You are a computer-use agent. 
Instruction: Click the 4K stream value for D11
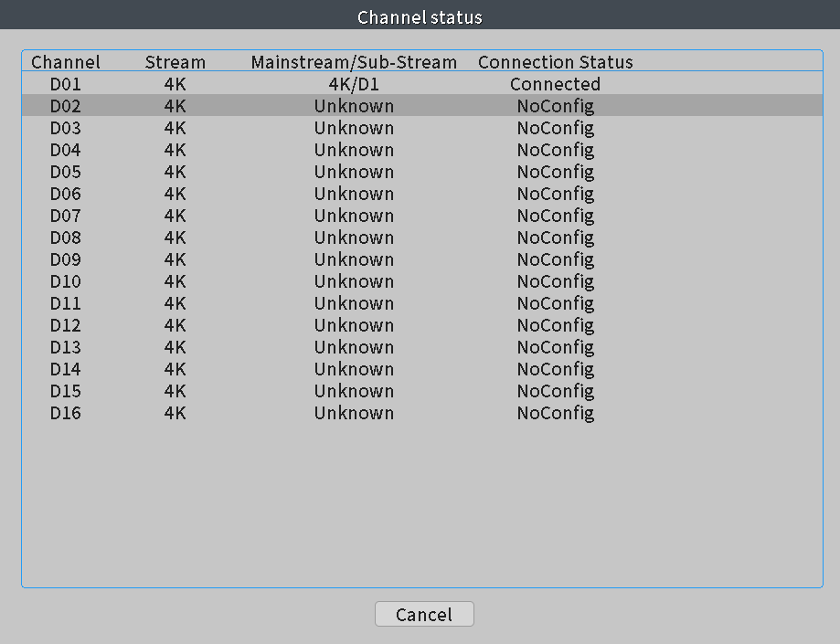pyautogui.click(x=175, y=303)
